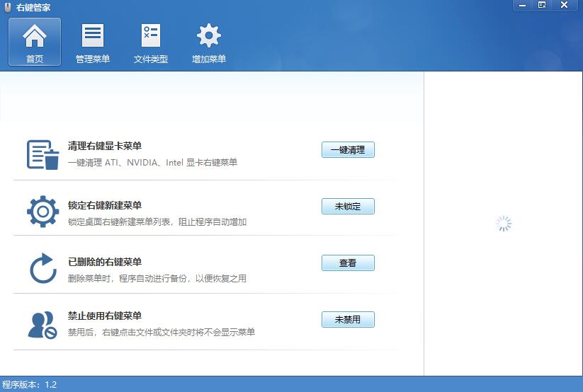Click the 清理右键显卡菜单 heading

(x=105, y=146)
